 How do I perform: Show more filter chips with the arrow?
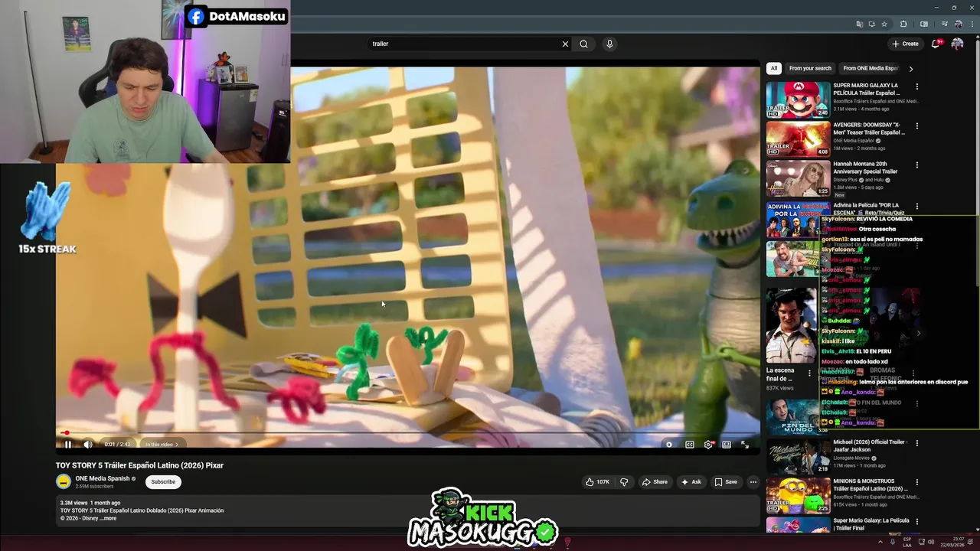[x=910, y=69]
